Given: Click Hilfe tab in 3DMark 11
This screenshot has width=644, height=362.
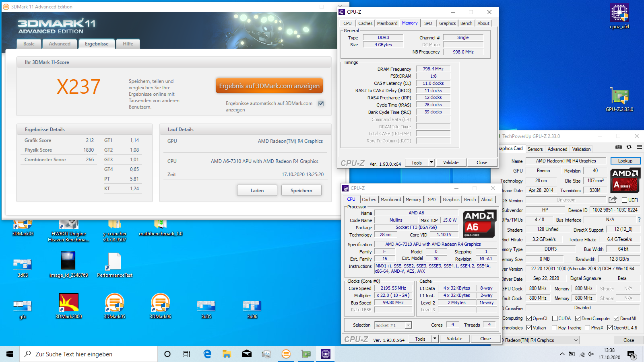Looking at the screenshot, I should 128,44.
